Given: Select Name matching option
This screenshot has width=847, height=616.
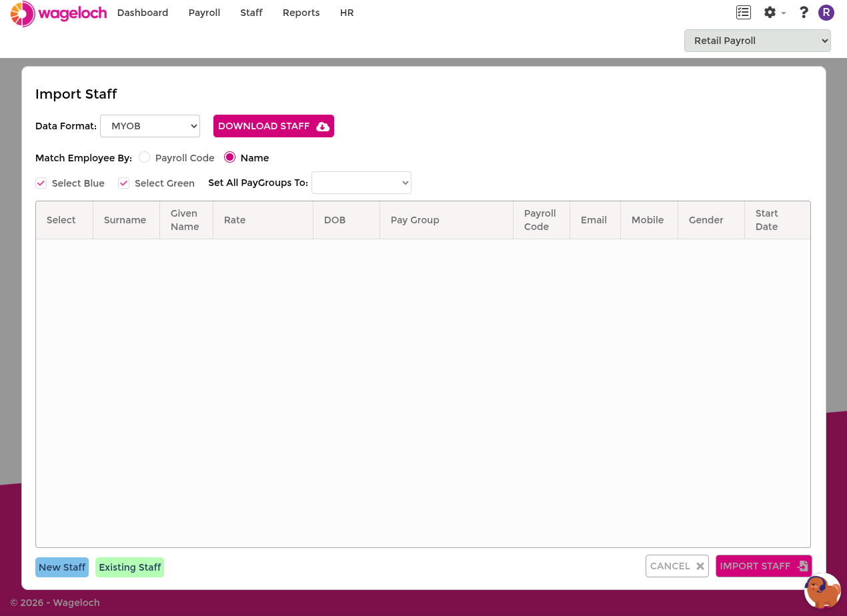Looking at the screenshot, I should (230, 157).
